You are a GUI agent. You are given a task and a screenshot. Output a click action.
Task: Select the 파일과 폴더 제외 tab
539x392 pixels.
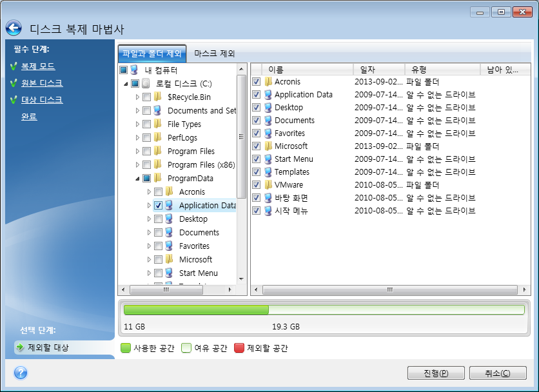coord(152,54)
